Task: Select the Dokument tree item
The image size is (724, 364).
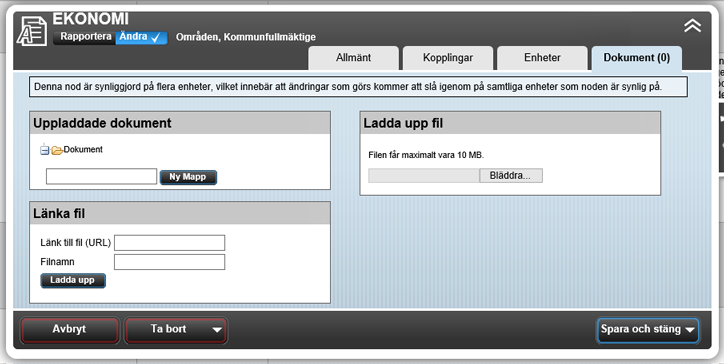Action: (x=83, y=150)
